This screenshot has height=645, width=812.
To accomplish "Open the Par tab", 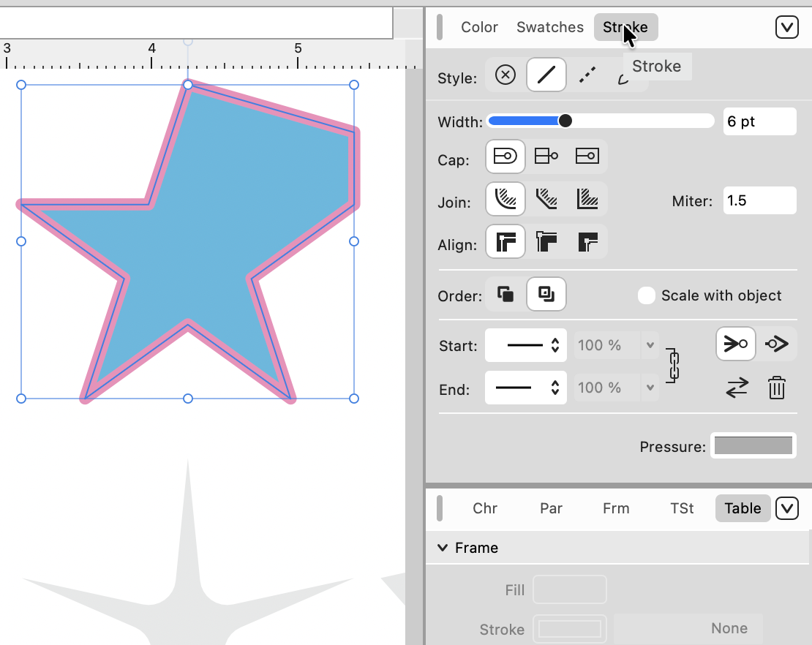I will click(551, 508).
